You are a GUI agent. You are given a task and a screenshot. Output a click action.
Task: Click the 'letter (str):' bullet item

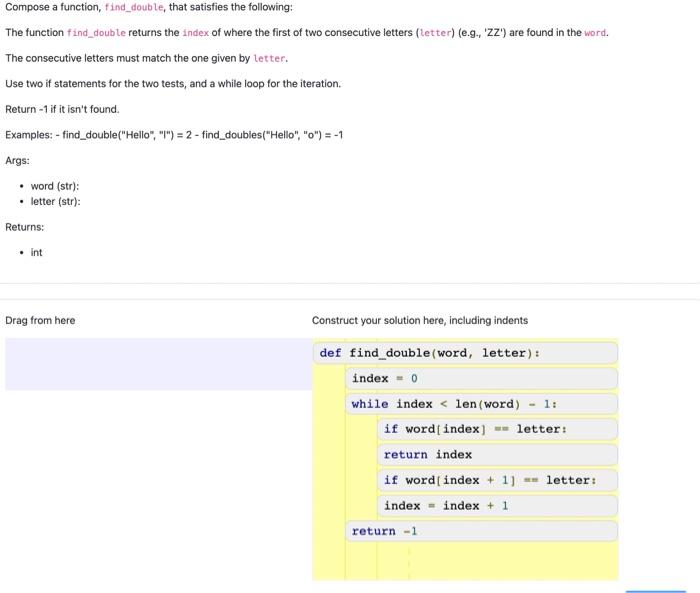pos(55,201)
